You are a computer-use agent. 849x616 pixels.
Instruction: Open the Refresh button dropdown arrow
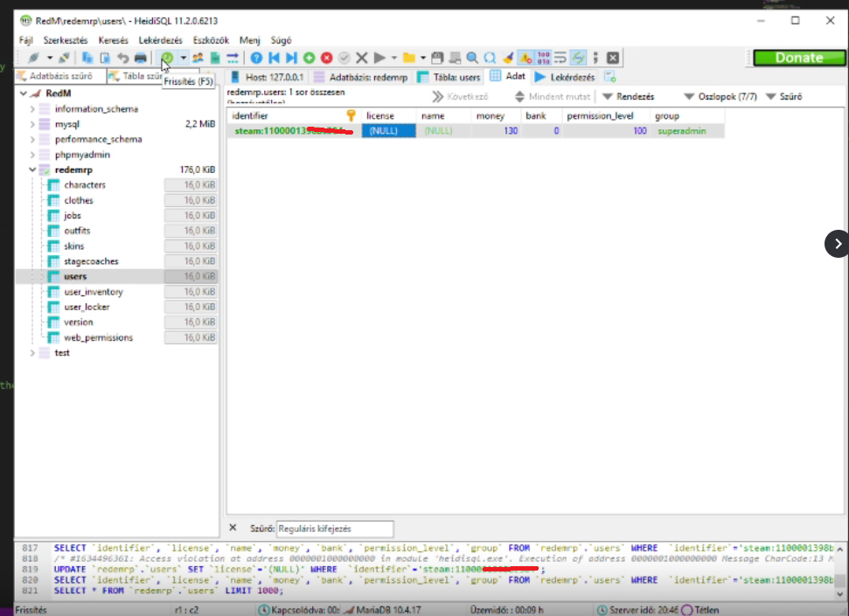184,58
